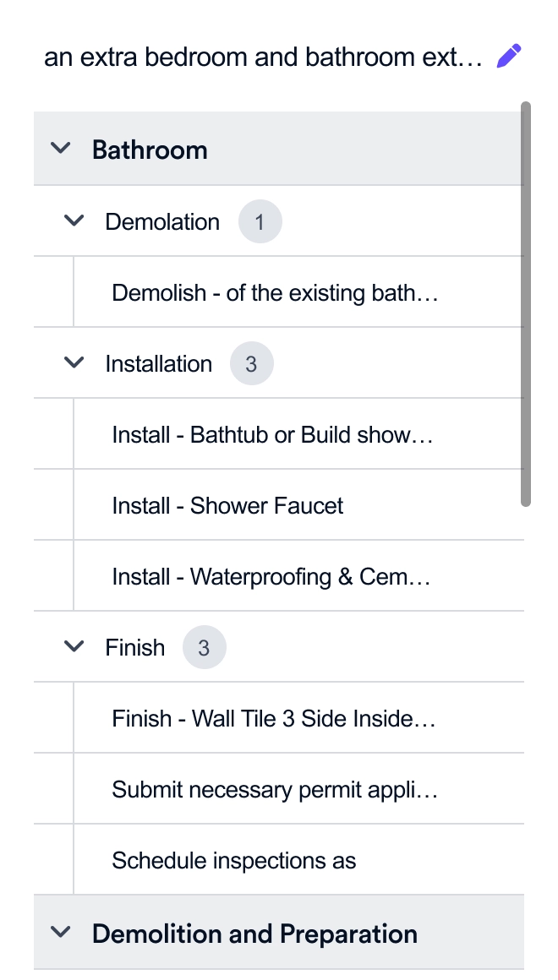The image size is (558, 980).
Task: Select the Bathroom section heading label
Action: coord(150,150)
